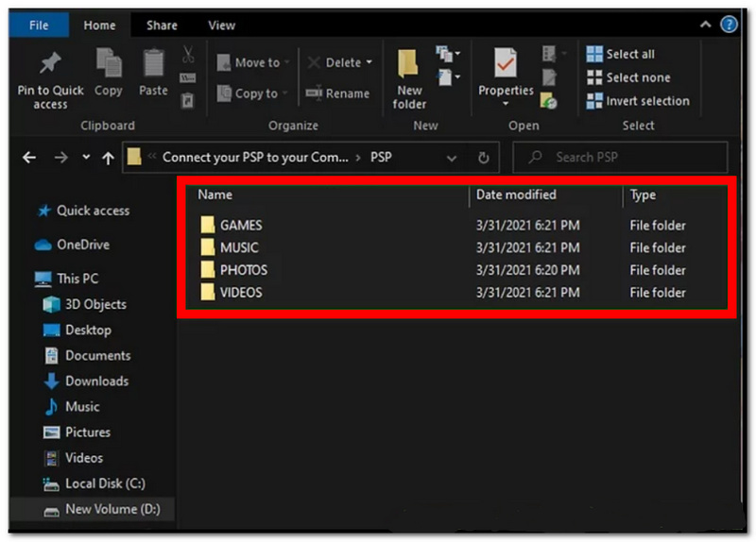Select the GAMES folder name
Viewport: 756px width, 542px height.
[241, 225]
